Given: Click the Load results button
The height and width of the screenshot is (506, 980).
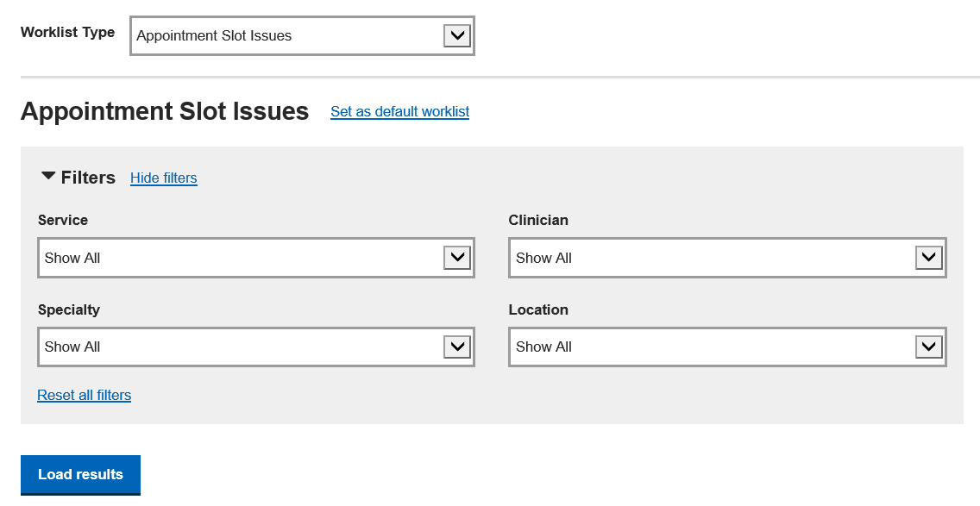Looking at the screenshot, I should point(80,475).
